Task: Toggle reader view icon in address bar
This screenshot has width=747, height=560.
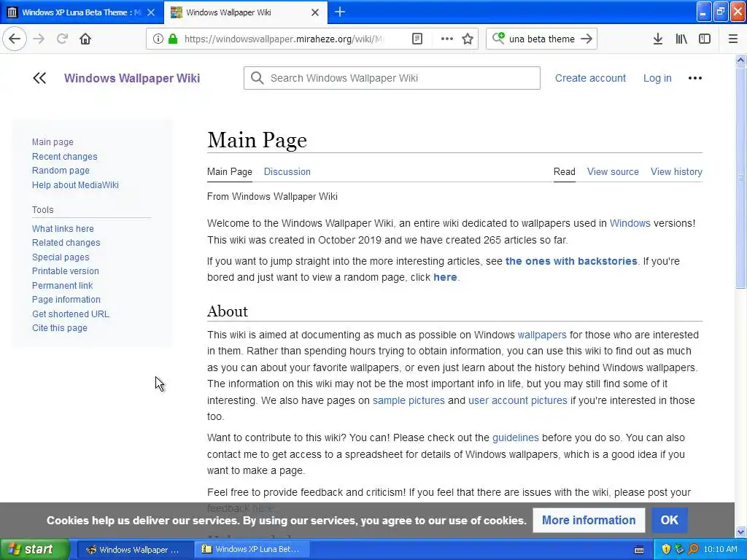Action: [417, 39]
